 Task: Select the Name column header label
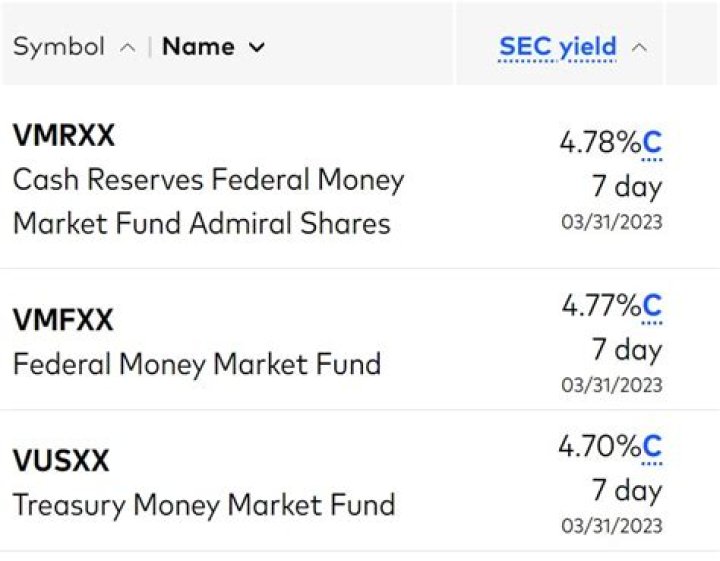(x=198, y=47)
